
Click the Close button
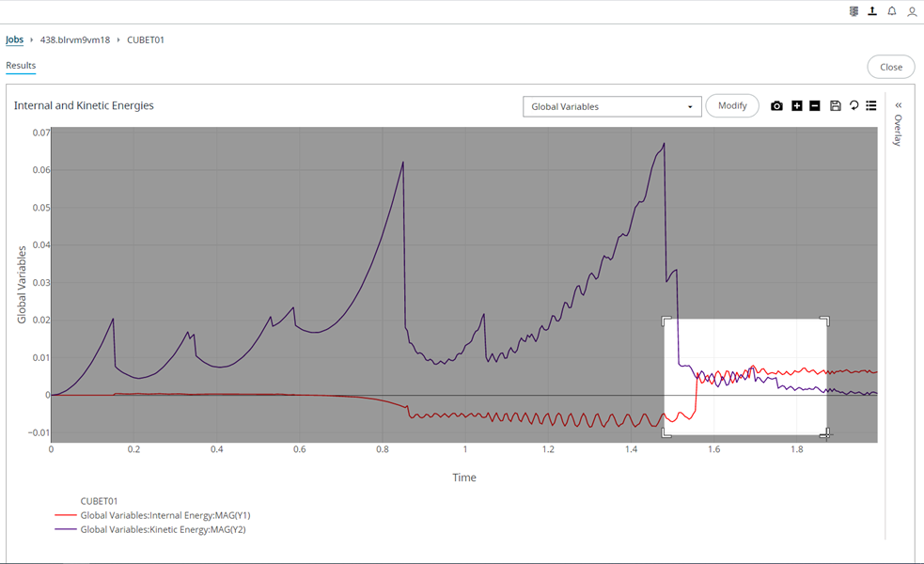point(891,67)
